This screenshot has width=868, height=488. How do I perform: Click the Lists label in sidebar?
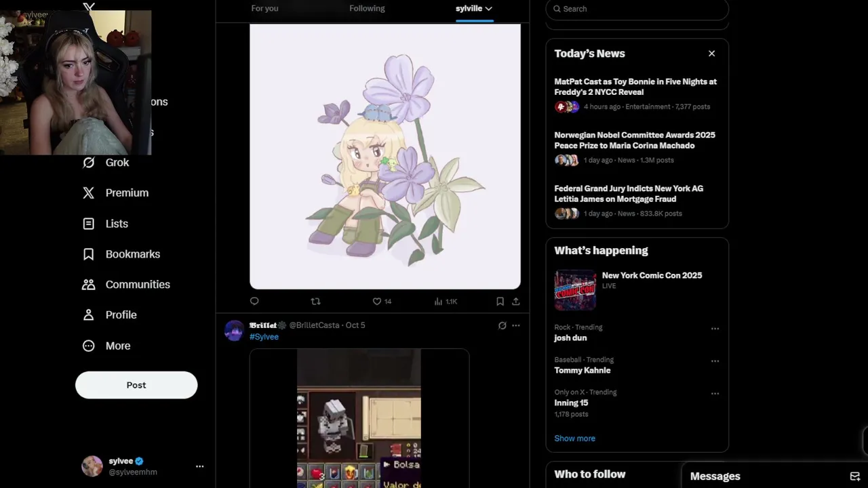[x=117, y=224]
